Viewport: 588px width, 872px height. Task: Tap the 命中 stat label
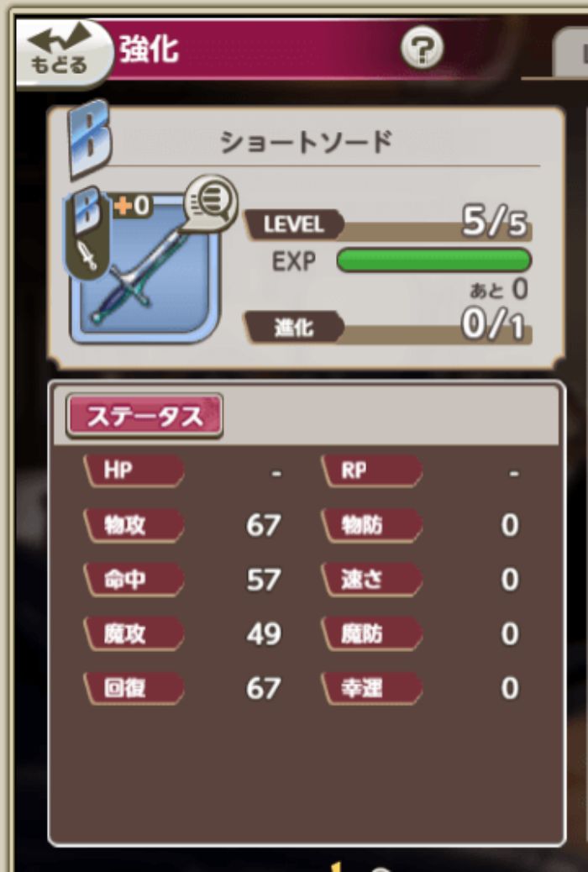click(x=134, y=580)
